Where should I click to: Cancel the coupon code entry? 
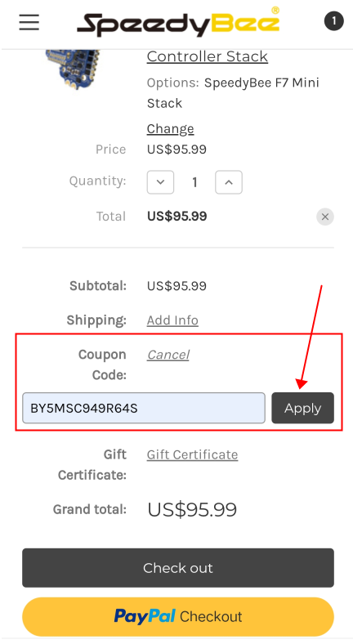point(168,355)
